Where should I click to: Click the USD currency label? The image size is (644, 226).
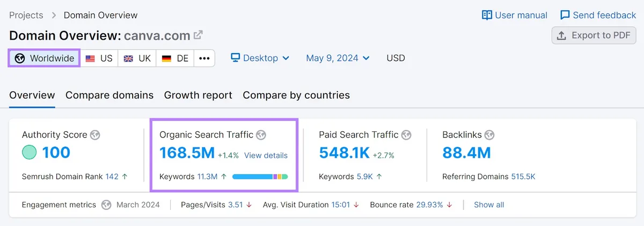[x=396, y=58]
